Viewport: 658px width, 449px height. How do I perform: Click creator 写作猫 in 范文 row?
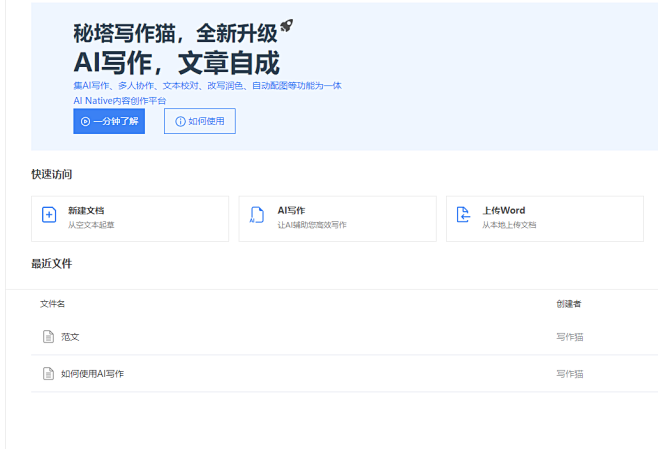click(x=569, y=337)
